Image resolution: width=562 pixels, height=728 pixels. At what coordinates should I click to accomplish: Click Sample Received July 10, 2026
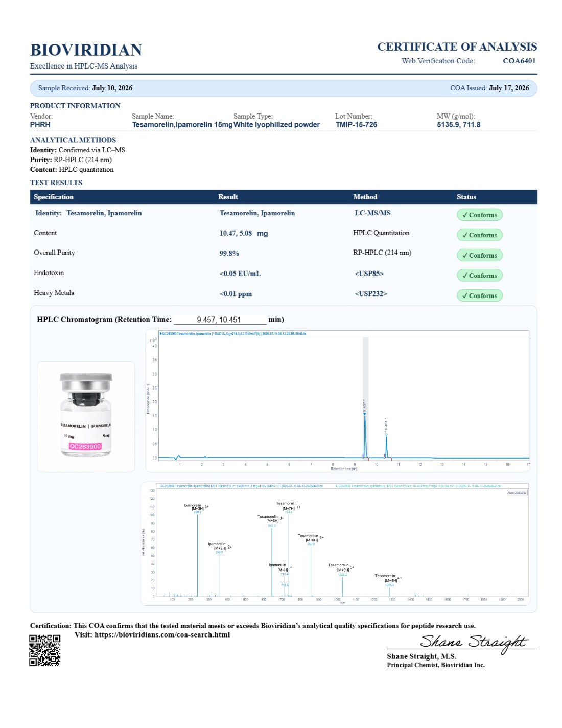click(85, 88)
